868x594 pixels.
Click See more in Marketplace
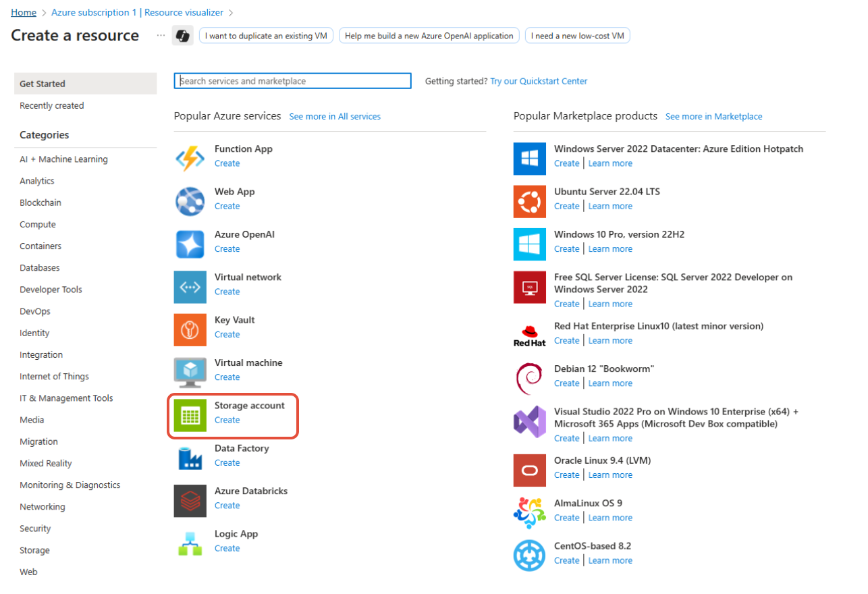713,117
